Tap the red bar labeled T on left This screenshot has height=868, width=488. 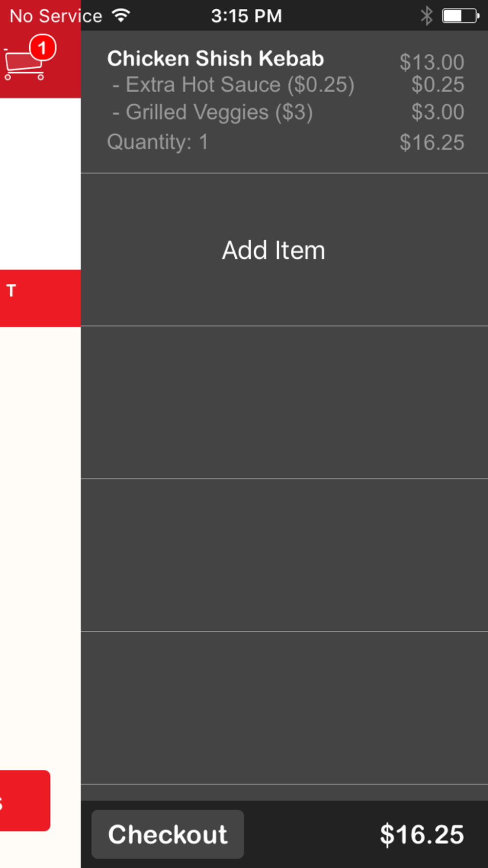[41, 298]
